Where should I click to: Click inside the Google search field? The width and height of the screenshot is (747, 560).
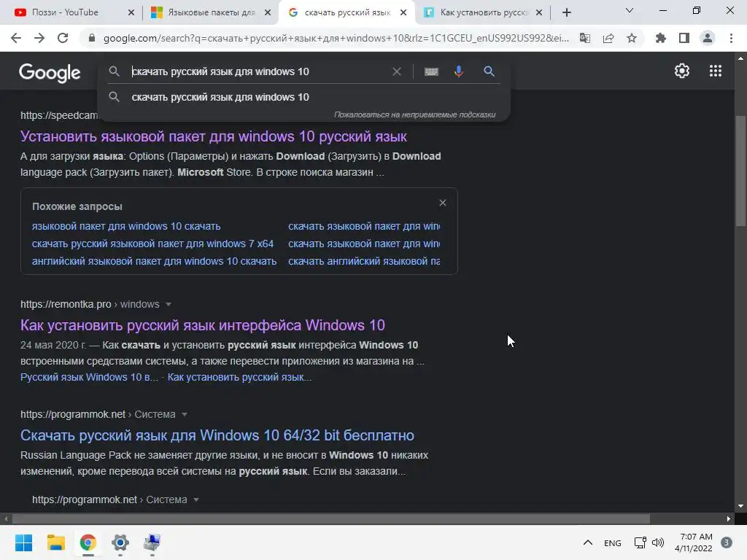258,71
